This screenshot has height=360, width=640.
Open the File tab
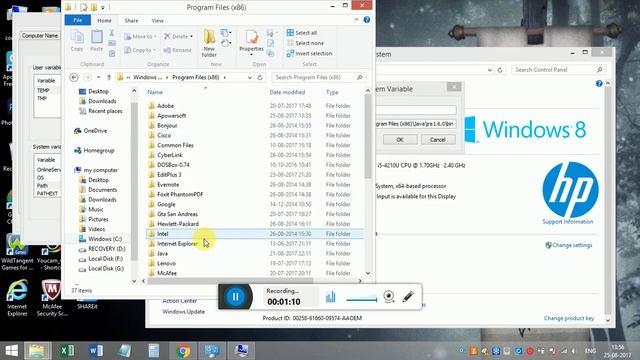point(78,20)
